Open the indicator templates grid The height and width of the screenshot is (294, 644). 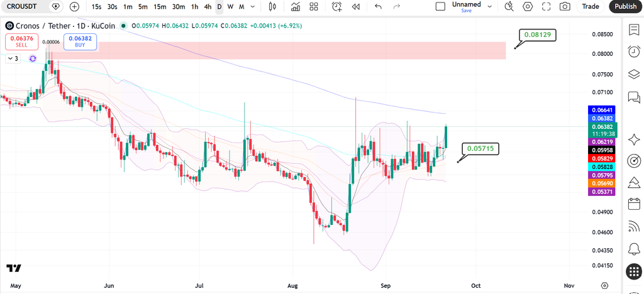pos(314,6)
